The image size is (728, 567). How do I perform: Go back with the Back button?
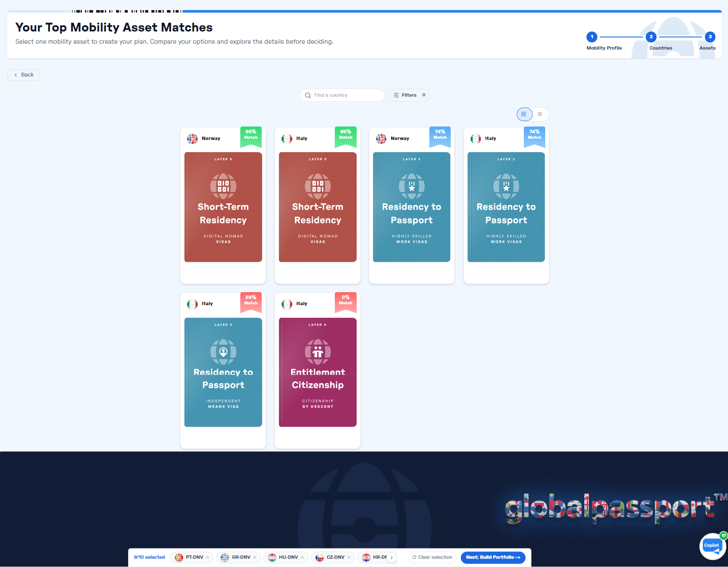[23, 75]
